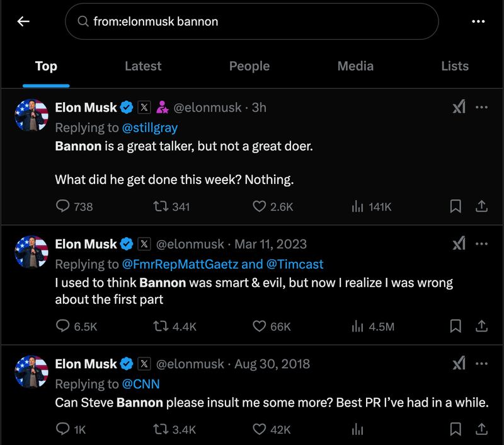The image size is (504, 445).
Task: Open more options on the 2018 tweet
Action: 481,364
